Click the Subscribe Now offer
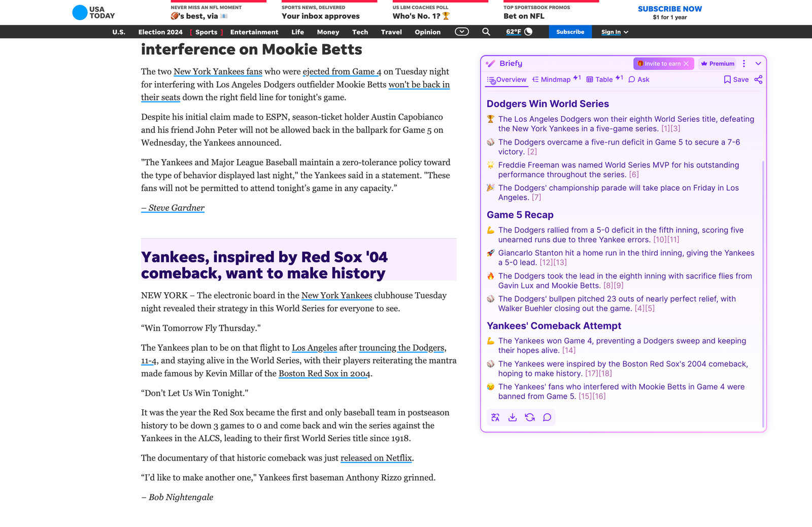Image resolution: width=812 pixels, height=527 pixels. (670, 9)
